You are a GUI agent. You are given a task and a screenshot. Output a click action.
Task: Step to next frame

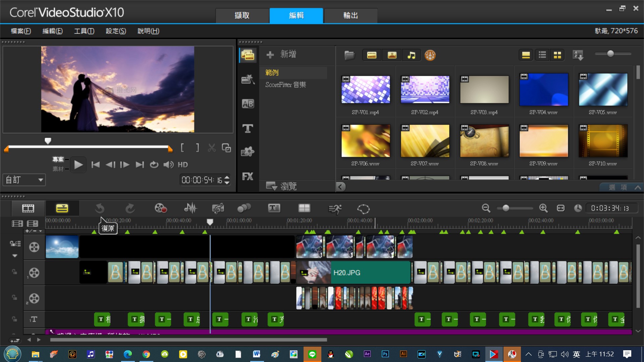124,165
